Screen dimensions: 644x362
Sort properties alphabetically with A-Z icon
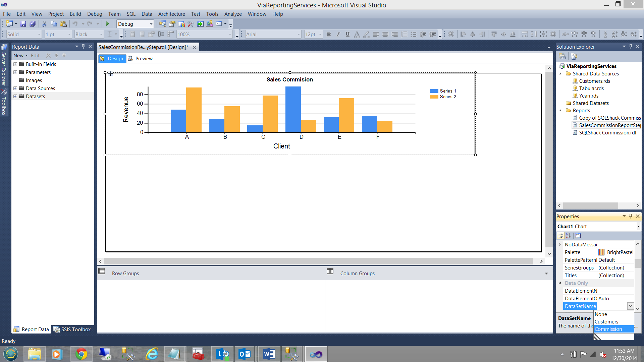click(568, 236)
